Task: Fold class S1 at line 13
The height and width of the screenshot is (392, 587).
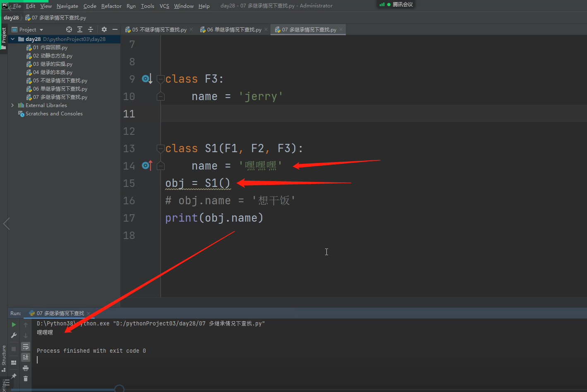Action: [161, 148]
